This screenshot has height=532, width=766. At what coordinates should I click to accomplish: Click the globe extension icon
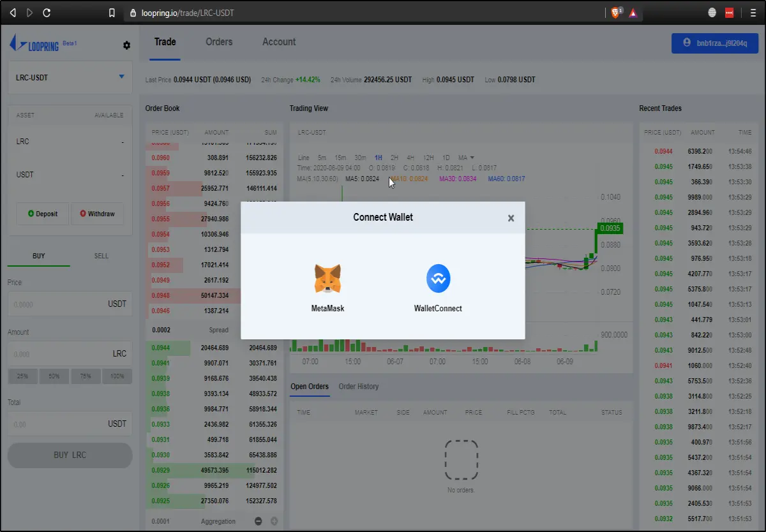712,12
